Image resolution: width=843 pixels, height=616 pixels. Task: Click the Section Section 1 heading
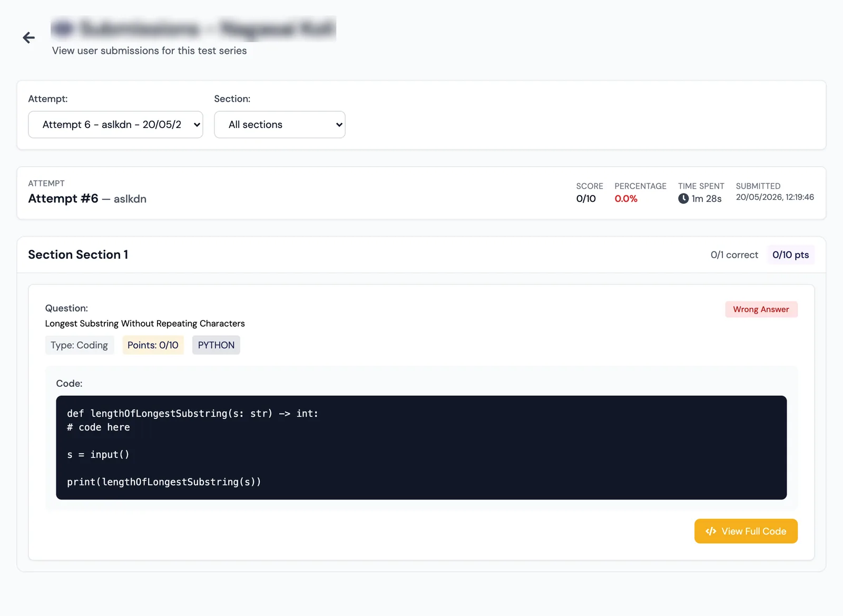coord(78,255)
